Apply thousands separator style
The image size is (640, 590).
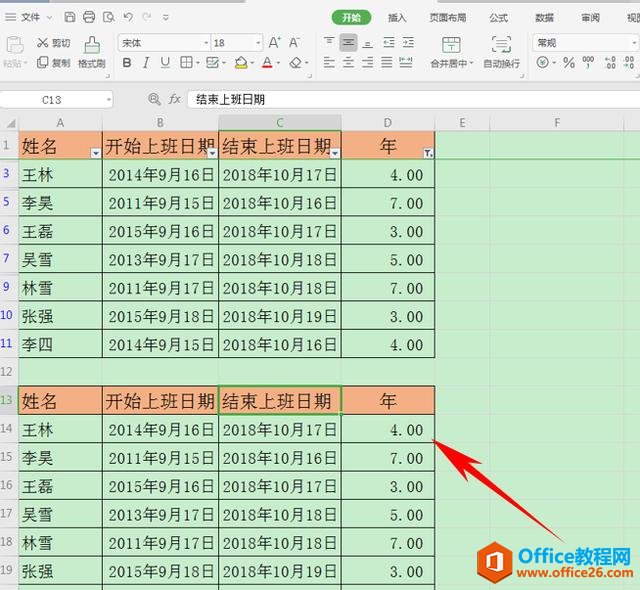(x=588, y=62)
